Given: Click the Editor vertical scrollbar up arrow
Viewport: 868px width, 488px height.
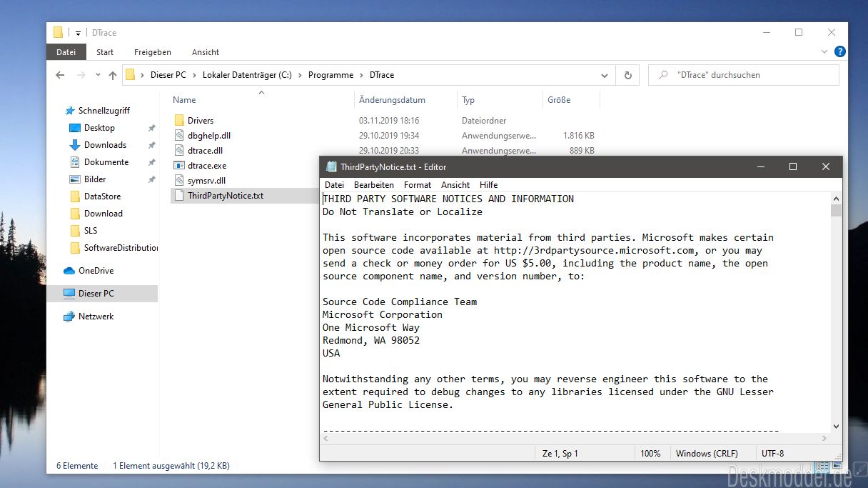Looking at the screenshot, I should [x=836, y=199].
